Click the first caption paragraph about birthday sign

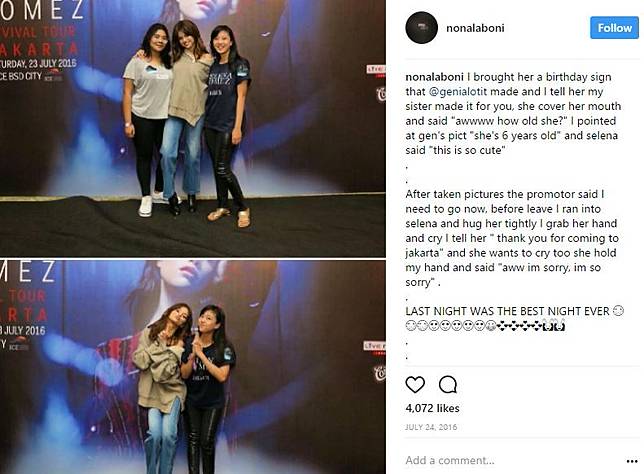pos(513,113)
